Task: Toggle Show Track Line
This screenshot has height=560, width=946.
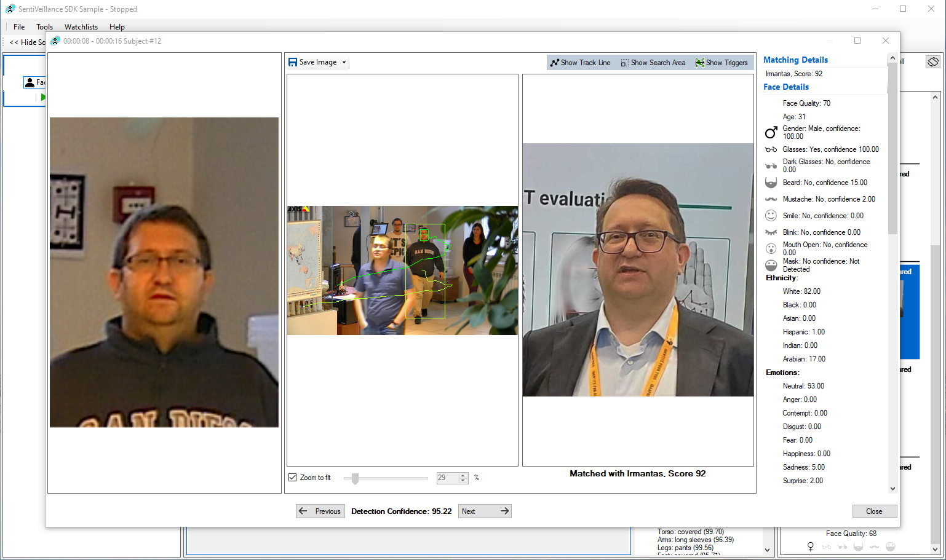Action: [581, 63]
